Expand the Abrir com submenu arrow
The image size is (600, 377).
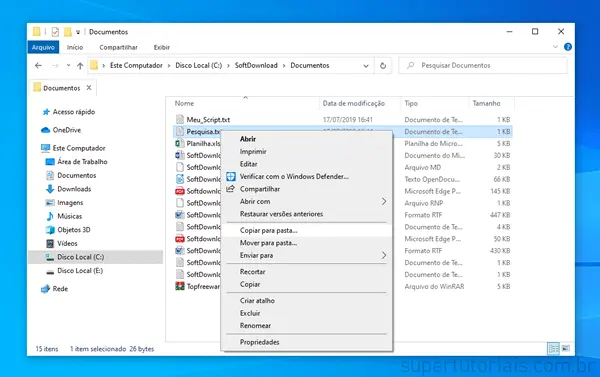tap(384, 201)
